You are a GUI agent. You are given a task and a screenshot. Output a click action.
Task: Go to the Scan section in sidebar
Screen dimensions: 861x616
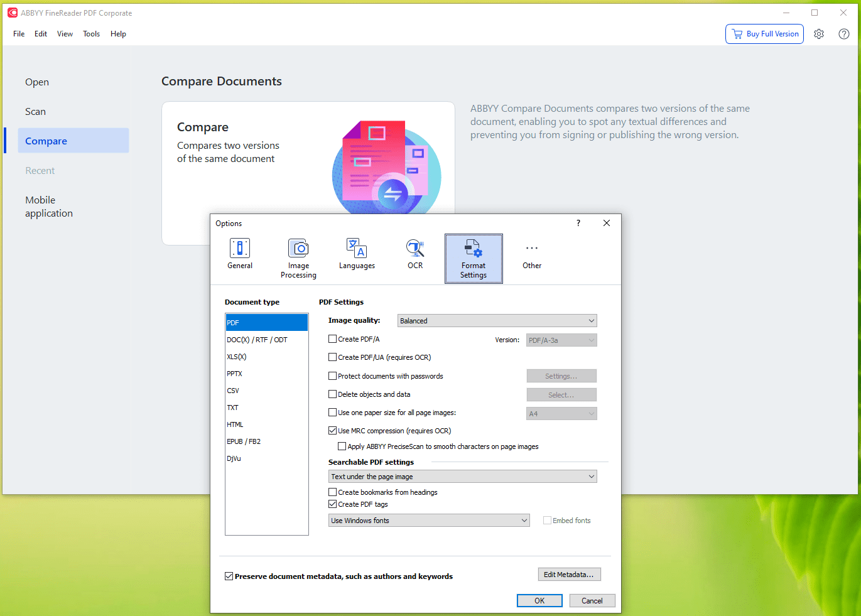tap(73, 112)
